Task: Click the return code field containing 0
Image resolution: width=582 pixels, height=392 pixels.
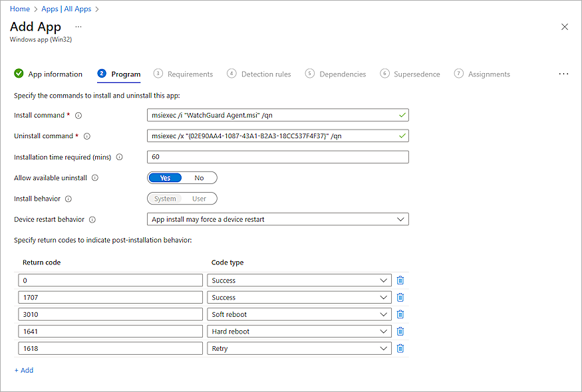Action: point(110,280)
